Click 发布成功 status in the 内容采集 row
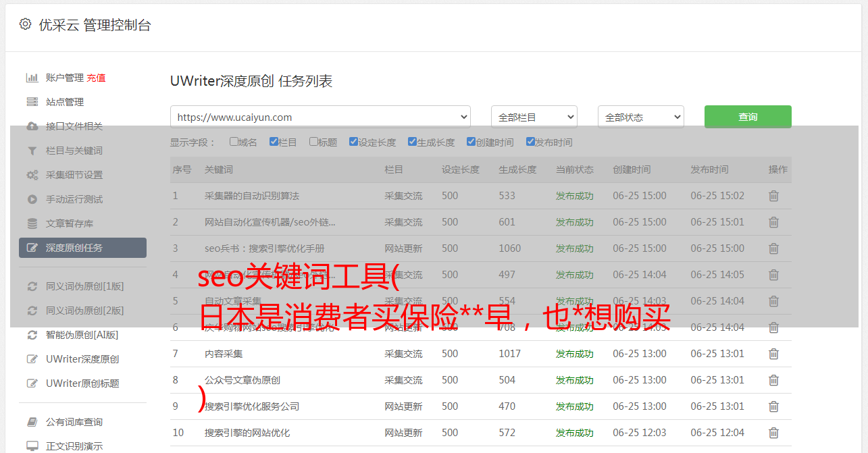Screen dimensions: 868x453 [575, 354]
